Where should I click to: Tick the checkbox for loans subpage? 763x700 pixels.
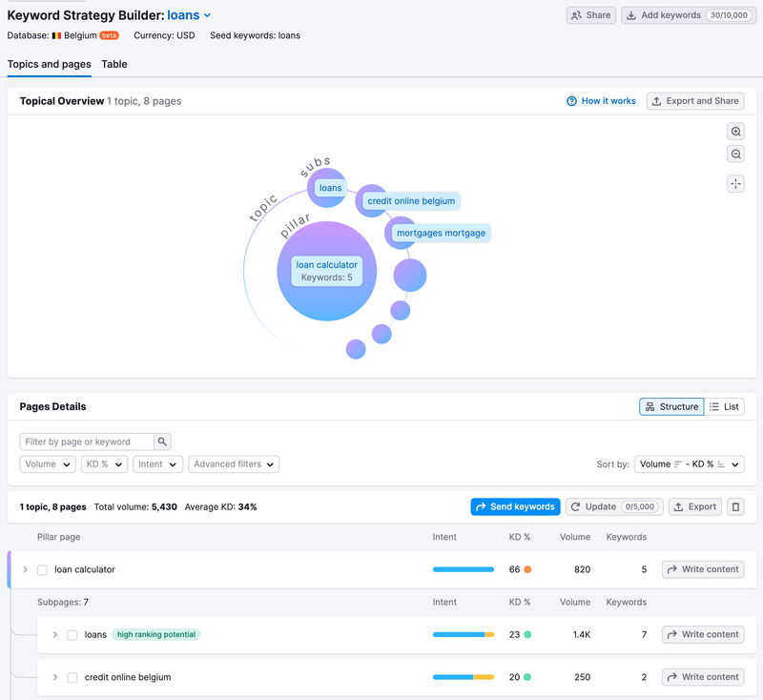coord(72,634)
